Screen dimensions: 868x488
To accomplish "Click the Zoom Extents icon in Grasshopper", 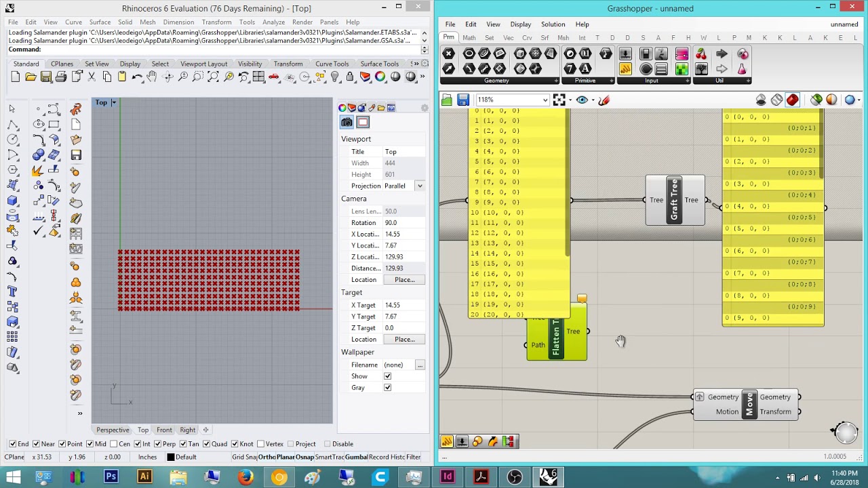I will (559, 100).
